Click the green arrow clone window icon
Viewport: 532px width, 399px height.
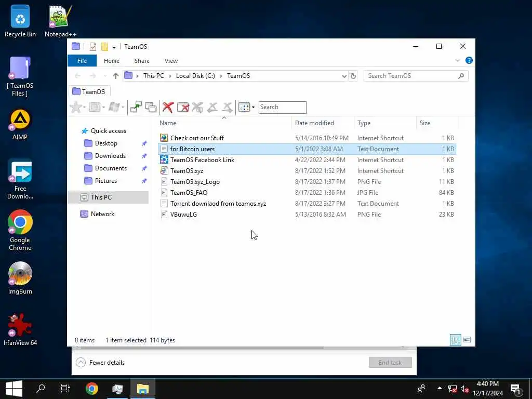click(x=136, y=107)
